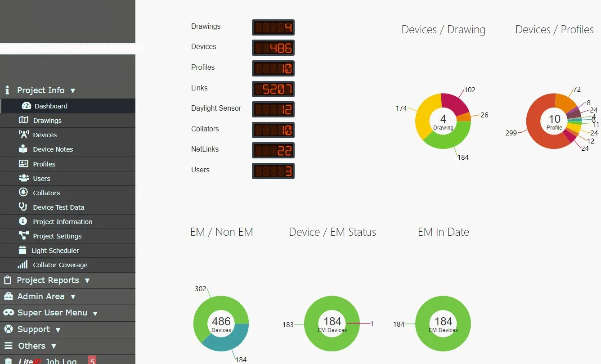Open the LiteIP Job Log entry
Screen dimensions: 601x364
[67, 360]
